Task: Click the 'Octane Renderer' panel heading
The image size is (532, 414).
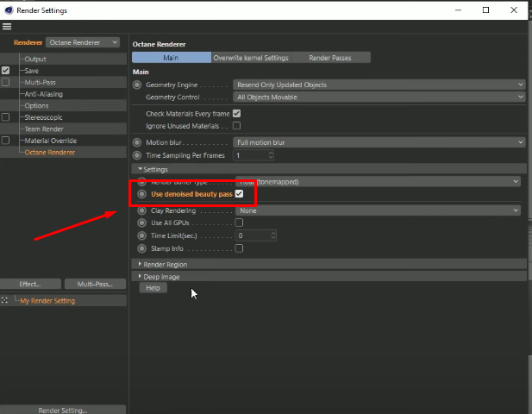Action: click(160, 45)
